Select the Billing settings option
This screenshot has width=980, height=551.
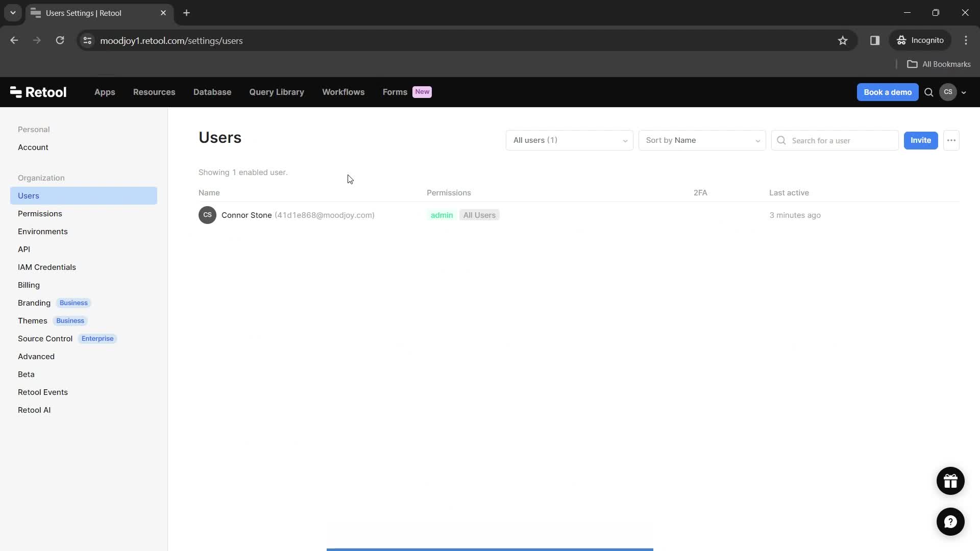(x=28, y=285)
